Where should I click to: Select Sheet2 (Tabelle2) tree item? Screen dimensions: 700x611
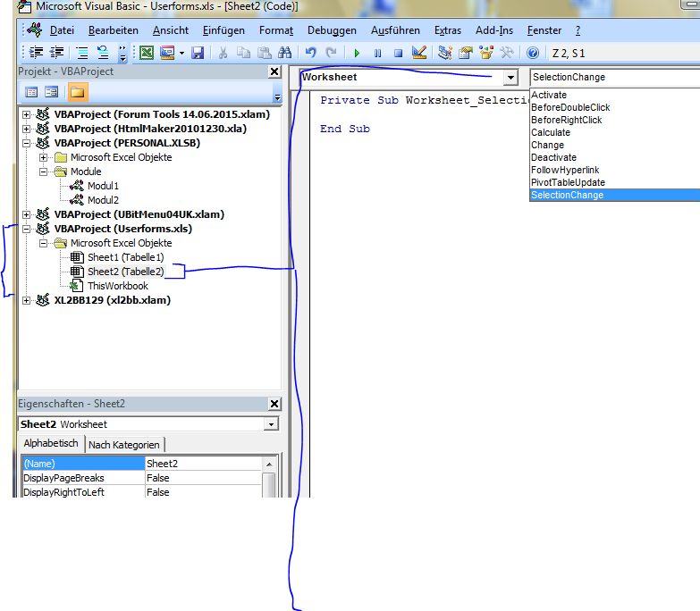click(125, 272)
